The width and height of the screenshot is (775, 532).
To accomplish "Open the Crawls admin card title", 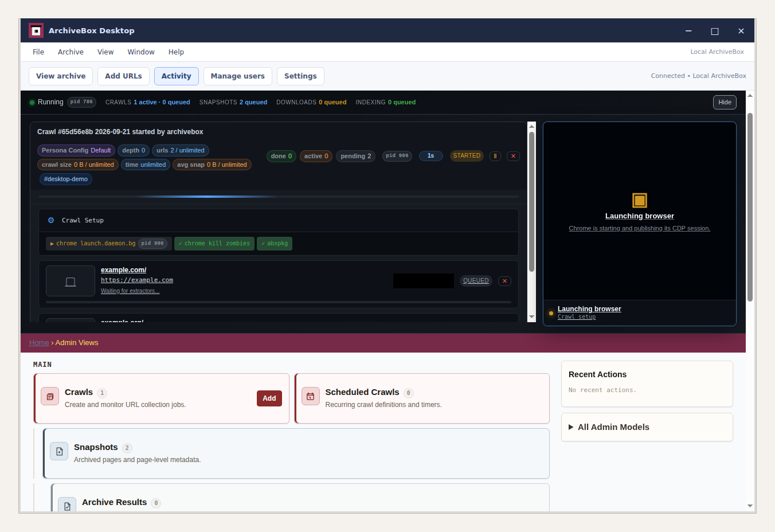I will pos(79,392).
